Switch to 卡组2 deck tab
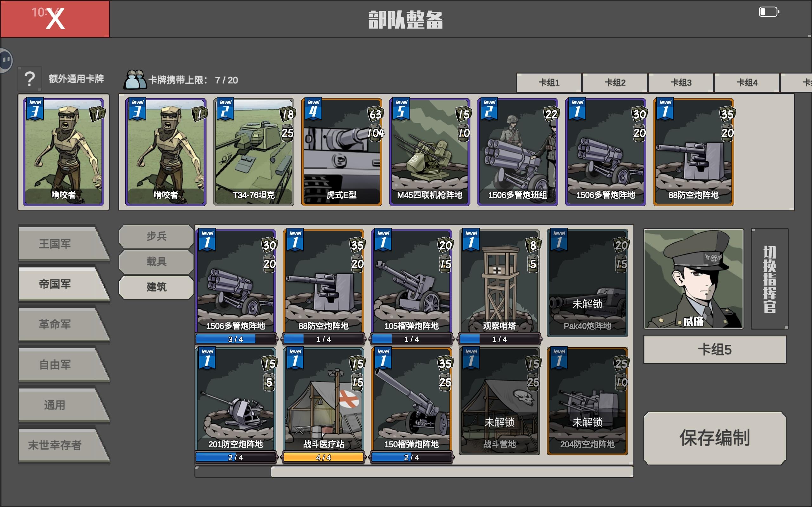The height and width of the screenshot is (507, 812). point(615,82)
